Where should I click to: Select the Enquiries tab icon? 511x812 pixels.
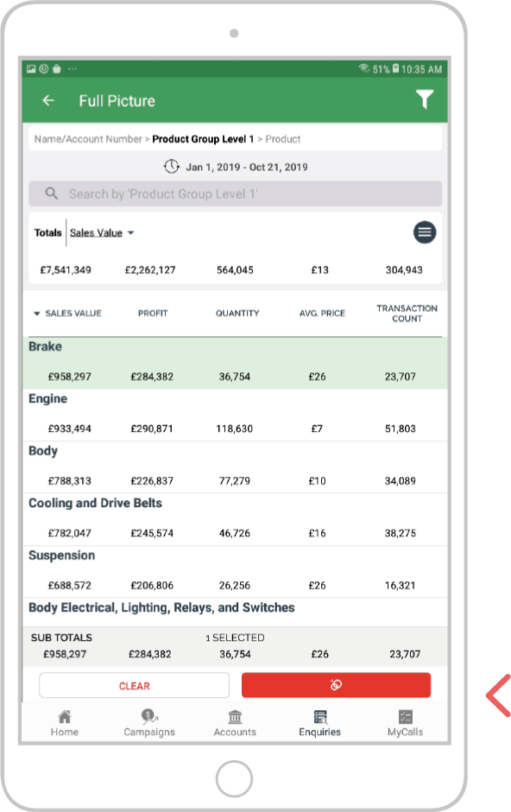(320, 717)
